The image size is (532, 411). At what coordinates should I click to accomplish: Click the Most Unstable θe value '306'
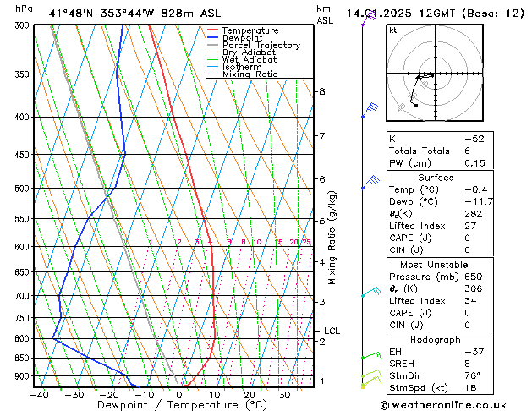point(474,288)
